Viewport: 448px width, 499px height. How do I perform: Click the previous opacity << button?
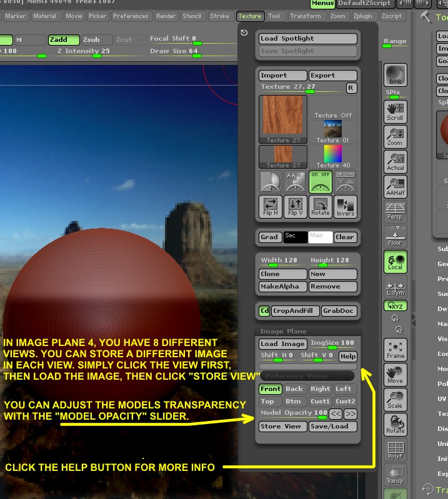[336, 413]
